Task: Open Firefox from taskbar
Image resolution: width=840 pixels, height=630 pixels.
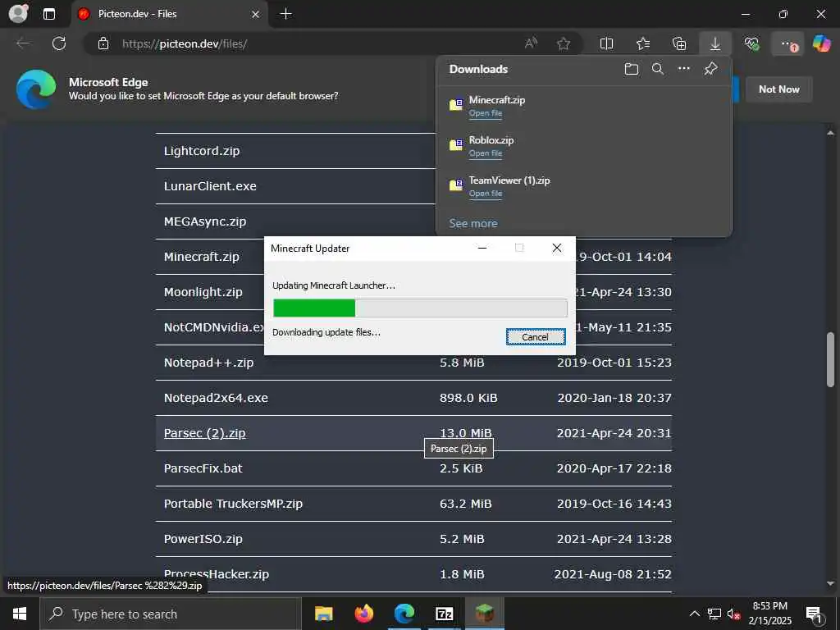Action: [364, 614]
